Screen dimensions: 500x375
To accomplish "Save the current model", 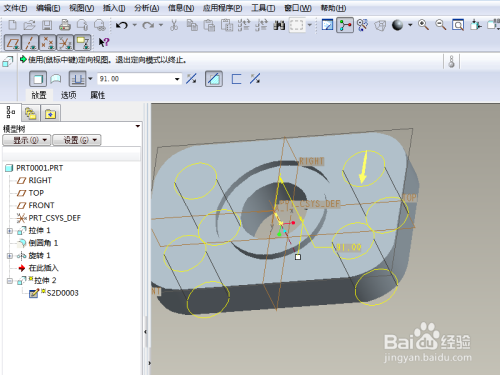I will (x=47, y=25).
